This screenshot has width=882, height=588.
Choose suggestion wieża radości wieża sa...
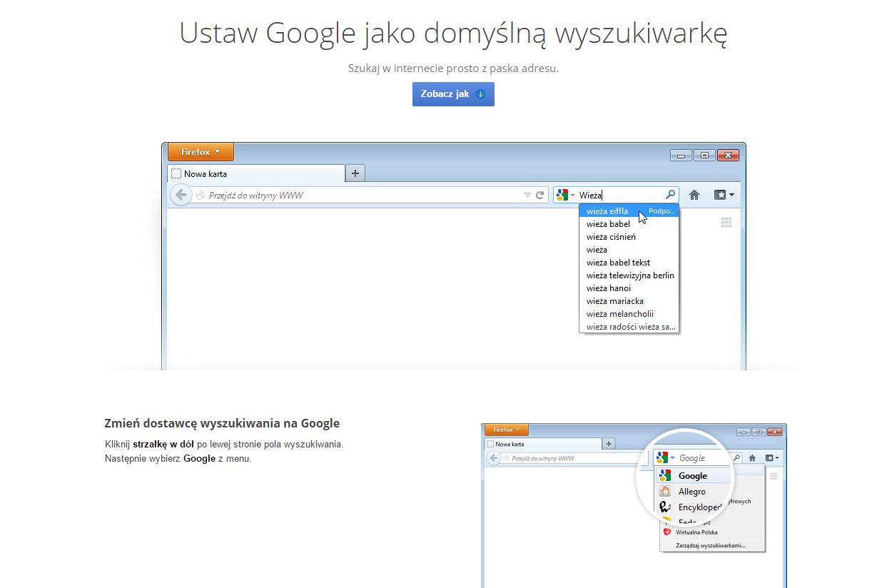[628, 327]
